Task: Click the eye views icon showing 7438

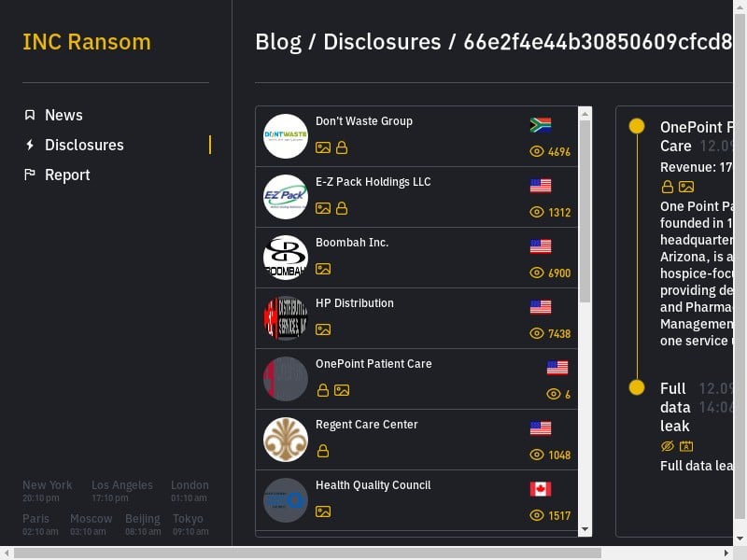Action: (x=536, y=333)
